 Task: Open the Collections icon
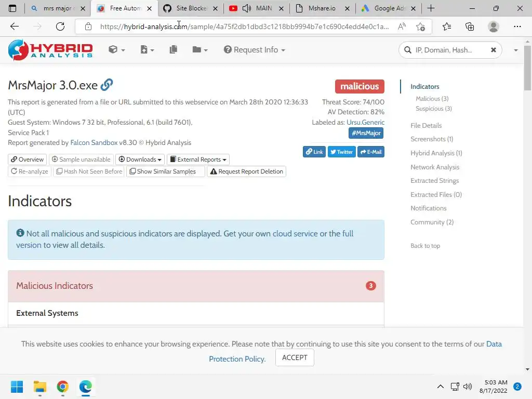coord(470,26)
